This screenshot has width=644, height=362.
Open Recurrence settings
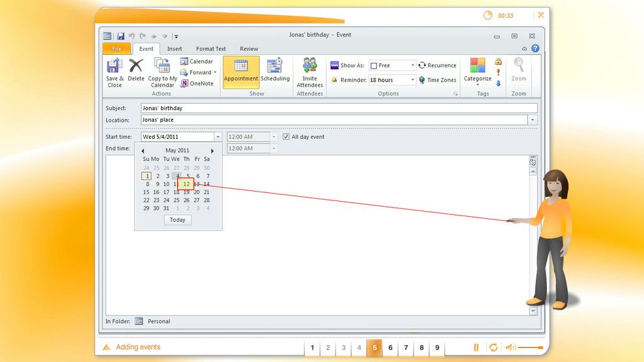(x=437, y=65)
